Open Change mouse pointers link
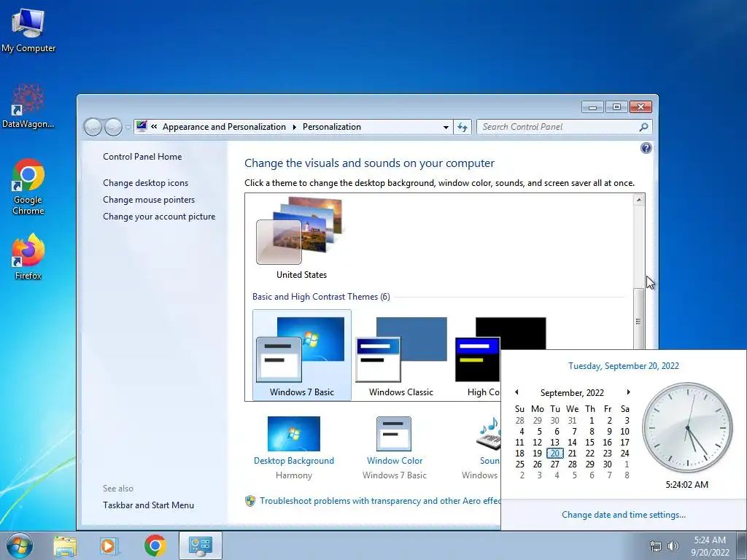This screenshot has width=747, height=560. [x=149, y=200]
